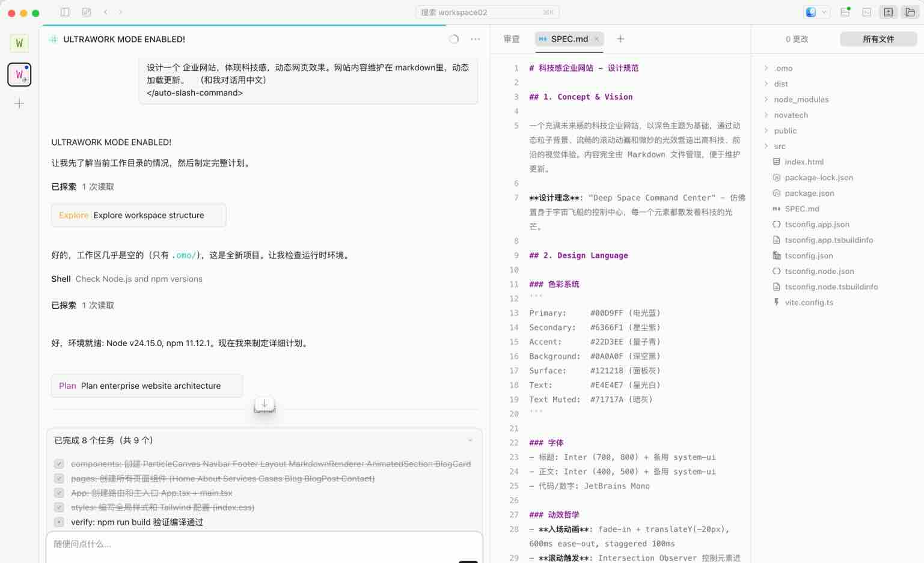Click the icon beside vite.config.ts
Image resolution: width=924 pixels, height=563 pixels.
(776, 302)
